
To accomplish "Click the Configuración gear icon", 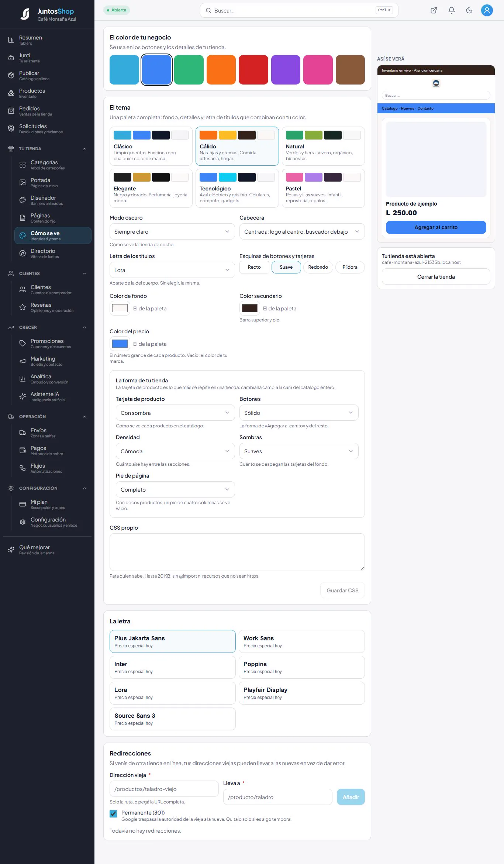I will tap(23, 522).
